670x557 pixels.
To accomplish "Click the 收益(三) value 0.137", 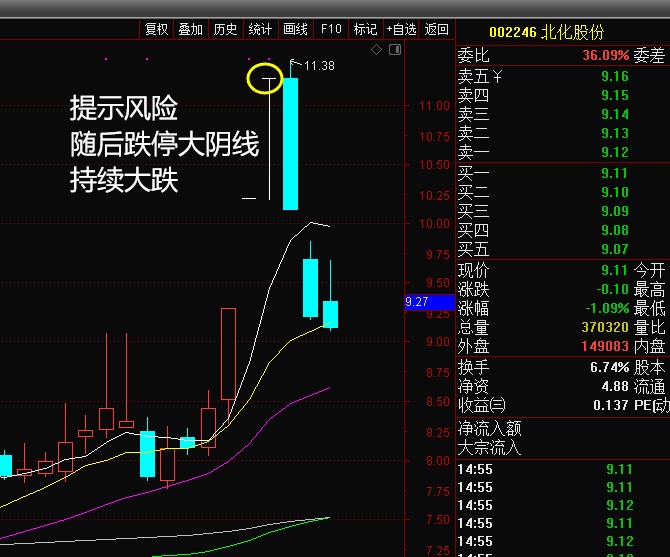I will (611, 405).
